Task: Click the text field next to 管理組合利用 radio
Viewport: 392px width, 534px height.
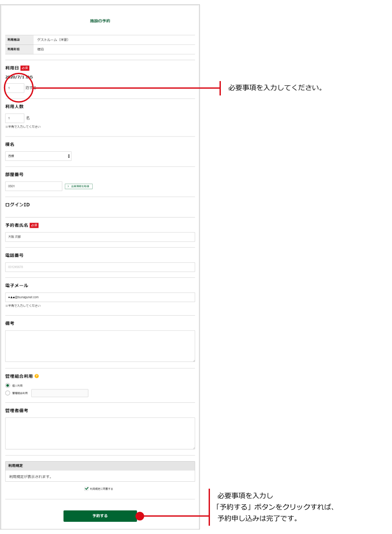Action: coord(60,393)
